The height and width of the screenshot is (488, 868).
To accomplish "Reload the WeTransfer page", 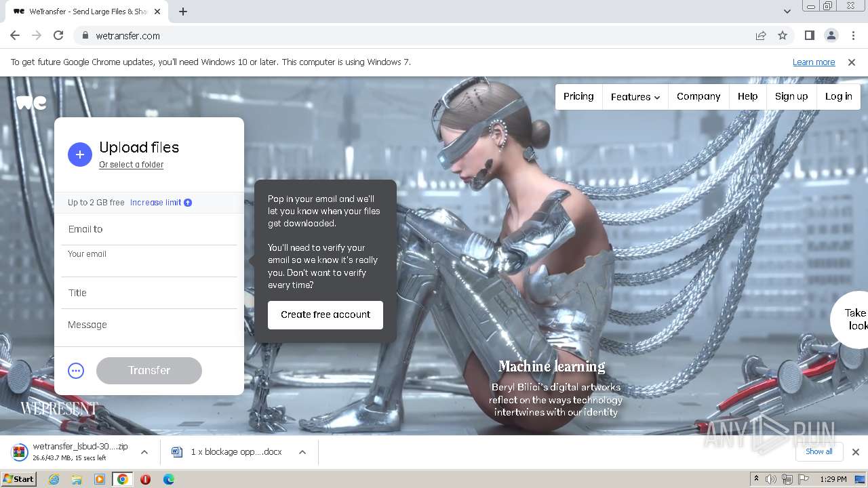I will click(x=58, y=36).
